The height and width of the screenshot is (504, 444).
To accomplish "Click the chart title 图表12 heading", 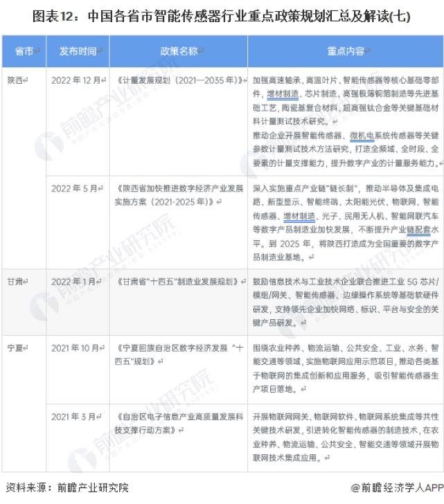I will click(221, 16).
